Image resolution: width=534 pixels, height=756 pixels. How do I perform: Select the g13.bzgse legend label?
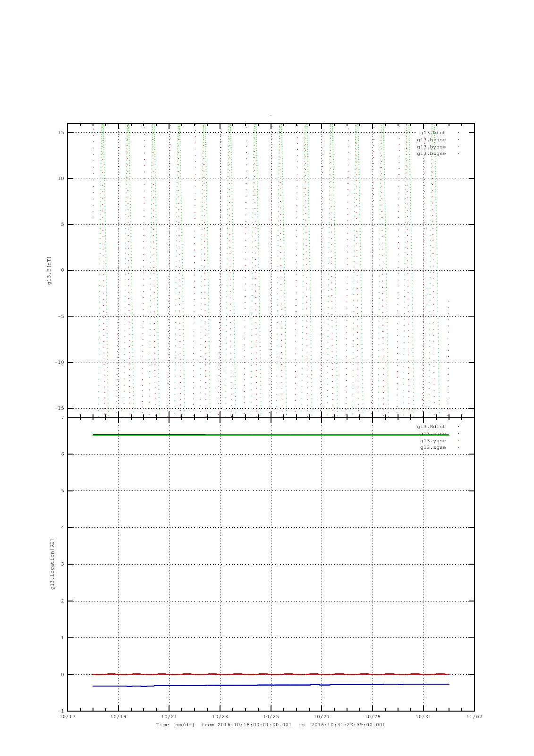[x=431, y=154]
